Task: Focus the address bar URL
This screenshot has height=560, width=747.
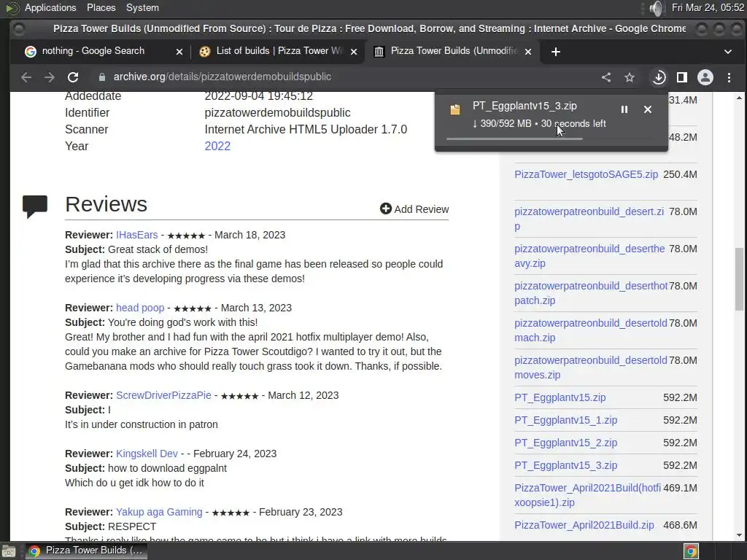Action: 222,77
